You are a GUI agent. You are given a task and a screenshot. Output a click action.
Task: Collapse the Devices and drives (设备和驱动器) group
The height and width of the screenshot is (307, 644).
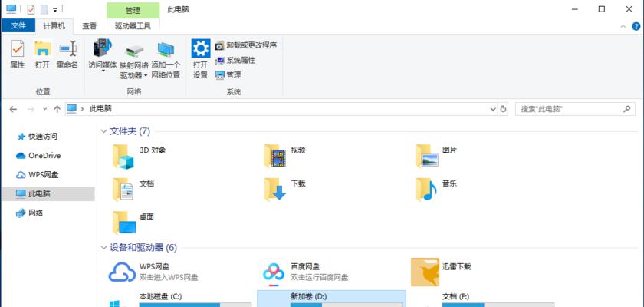[x=103, y=248]
